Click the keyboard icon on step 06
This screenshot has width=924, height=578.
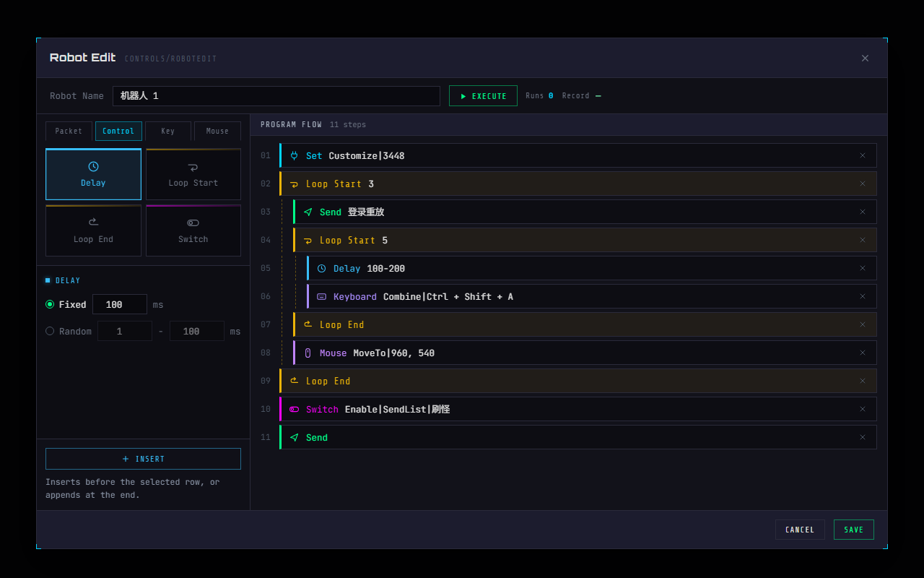coord(322,296)
